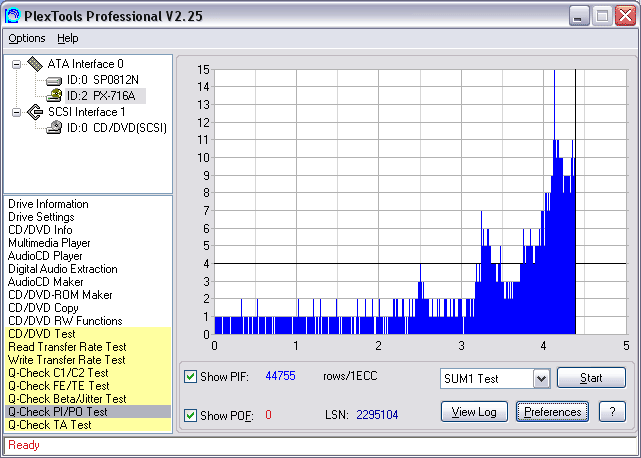
Task: Open the Help menu
Action: point(68,38)
